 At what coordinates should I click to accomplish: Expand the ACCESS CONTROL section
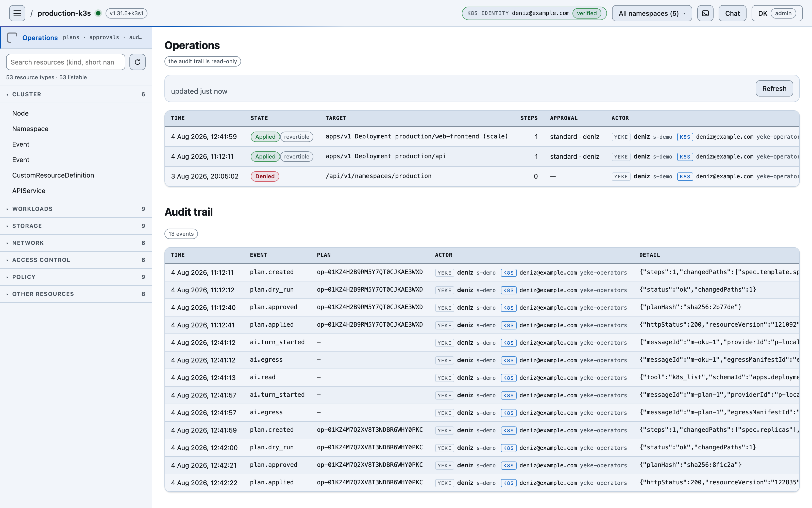76,260
